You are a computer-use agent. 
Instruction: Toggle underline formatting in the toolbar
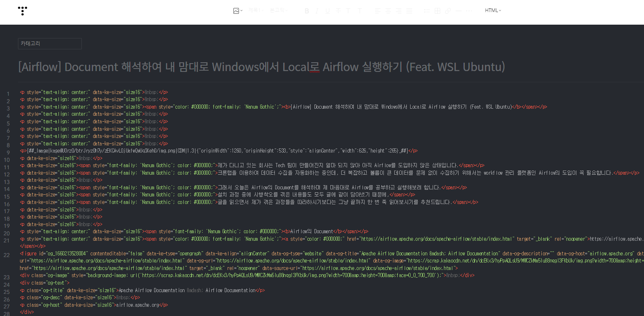click(327, 11)
